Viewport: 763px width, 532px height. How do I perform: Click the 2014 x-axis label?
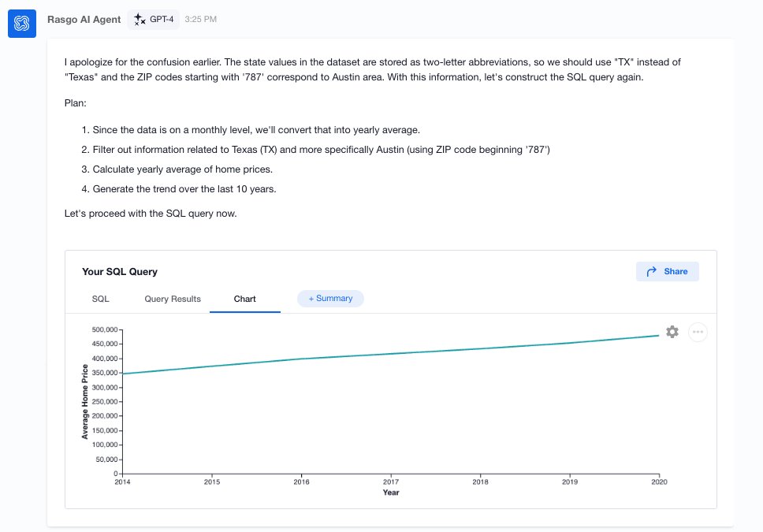tap(122, 482)
